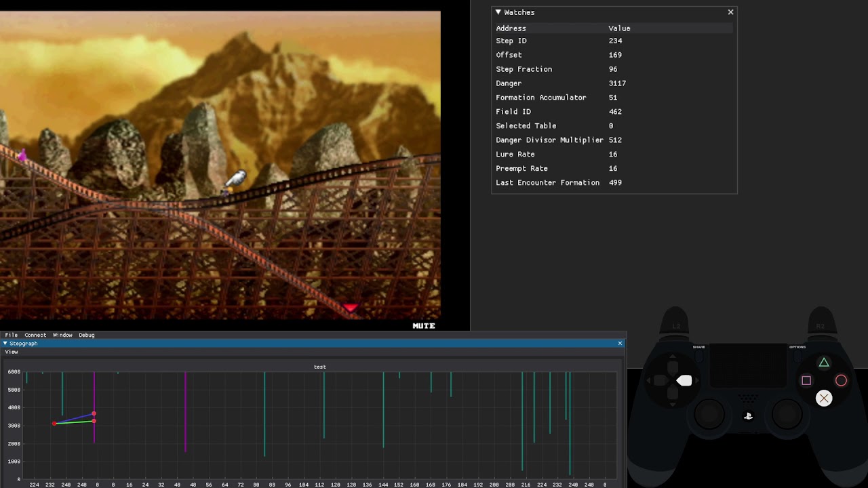
Task: Click the 6000 y-axis label
Action: click(x=14, y=372)
